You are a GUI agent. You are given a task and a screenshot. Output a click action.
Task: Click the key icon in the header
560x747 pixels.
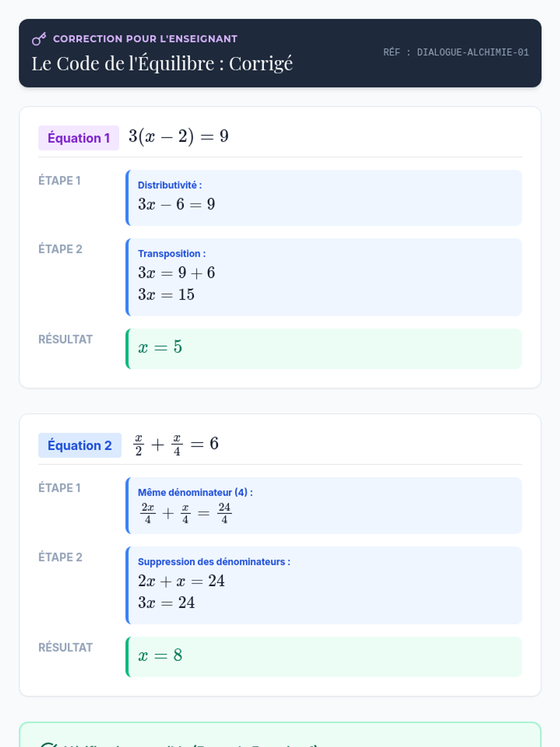click(x=39, y=39)
